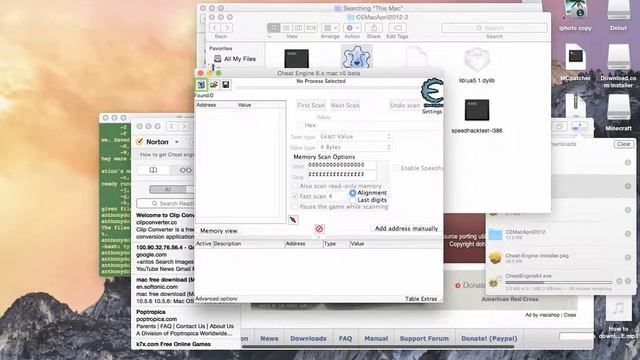640x360 pixels.
Task: Select the Cheat Engine bear app icon
Action: tap(356, 57)
